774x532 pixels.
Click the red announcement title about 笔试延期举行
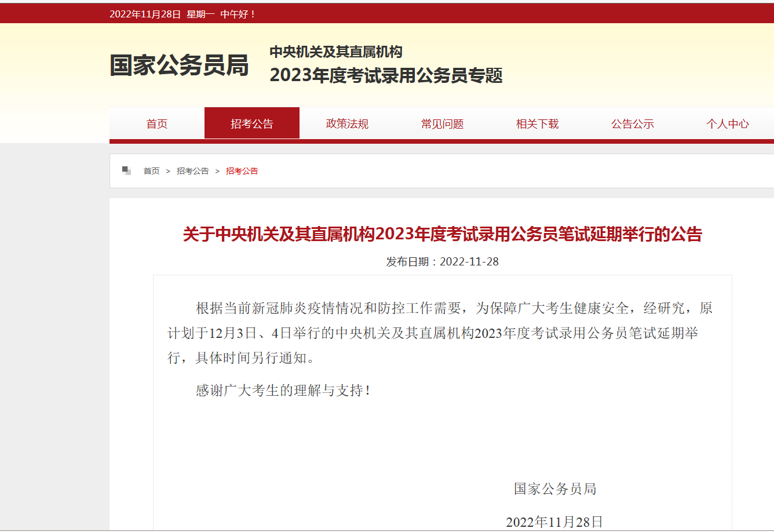443,234
